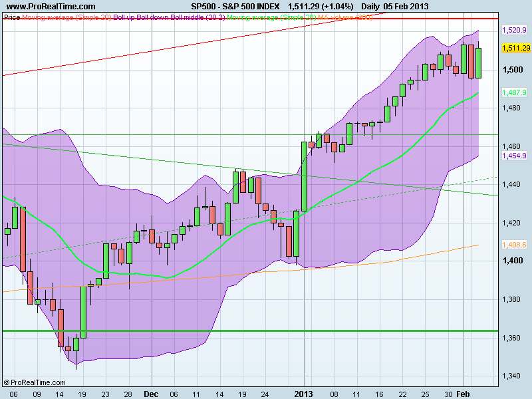Click the 1,500 price axis label
The height and width of the screenshot is (399, 532).
tap(513, 70)
